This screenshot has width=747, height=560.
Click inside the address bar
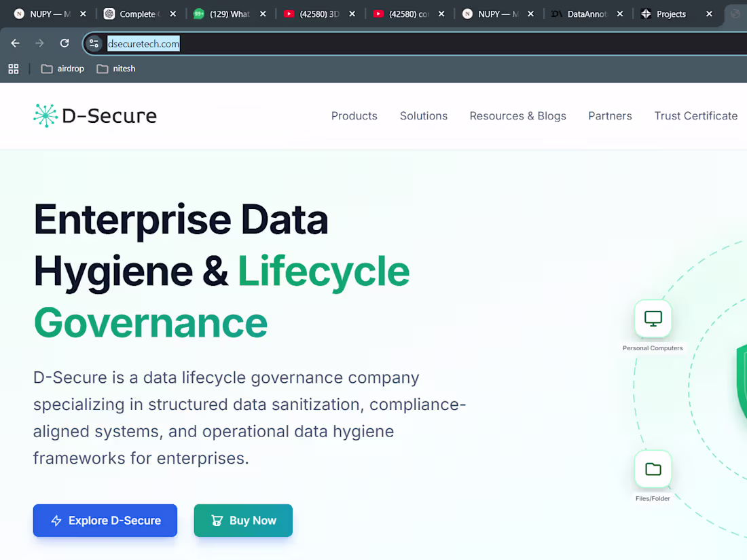click(x=204, y=43)
